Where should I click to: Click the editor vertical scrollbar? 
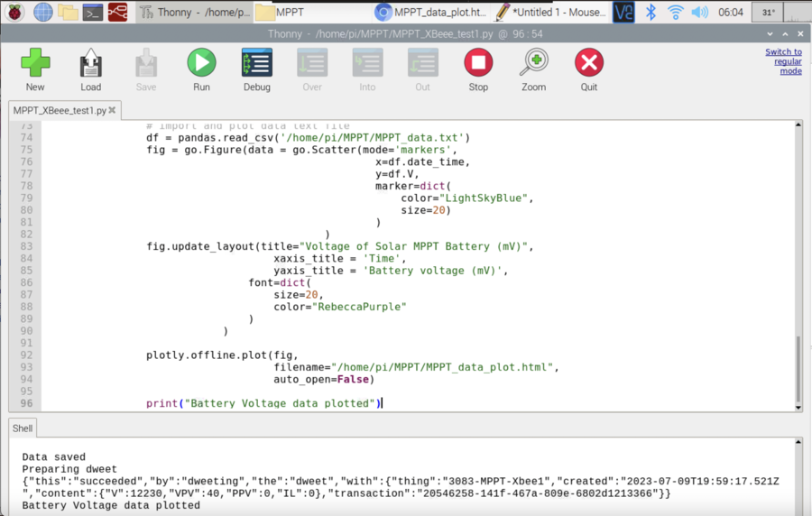pos(798,370)
